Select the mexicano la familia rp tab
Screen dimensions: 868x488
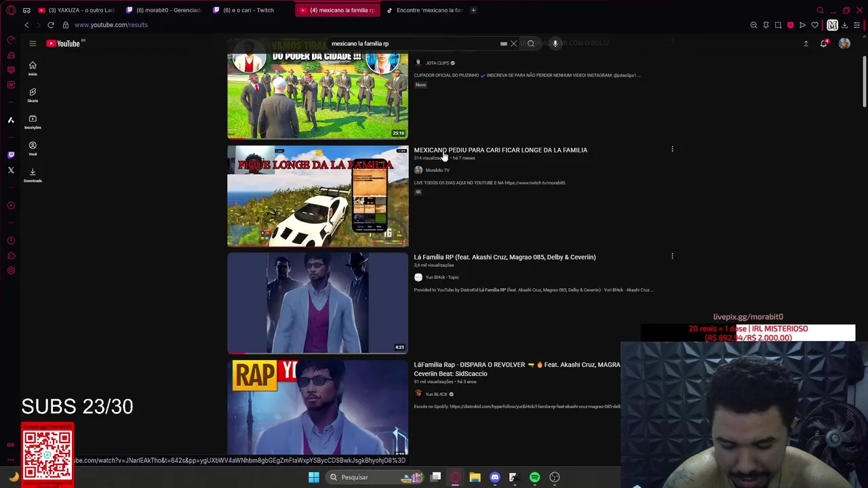tap(337, 10)
